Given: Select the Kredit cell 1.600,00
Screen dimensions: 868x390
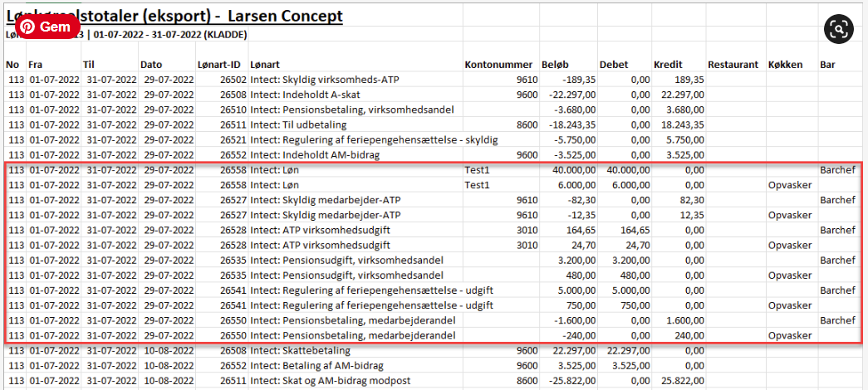Looking at the screenshot, I should click(x=686, y=320).
